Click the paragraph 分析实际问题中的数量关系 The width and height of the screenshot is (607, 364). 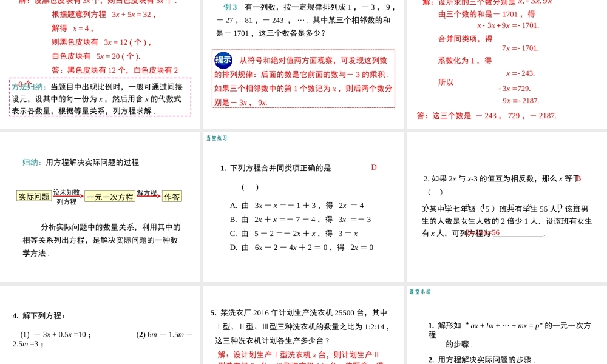pyautogui.click(x=101, y=240)
